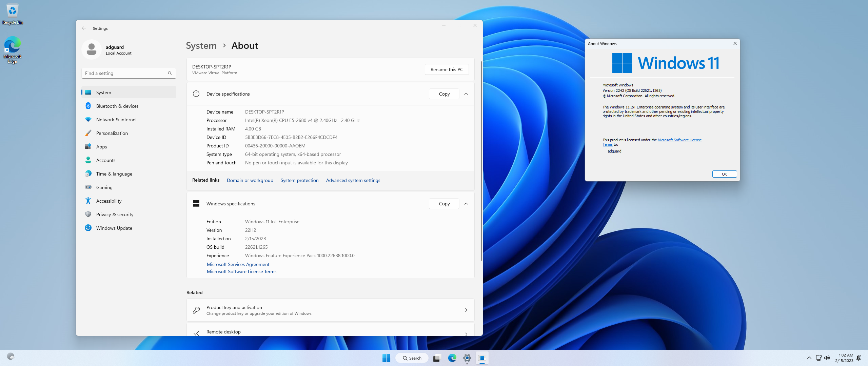This screenshot has height=366, width=868.
Task: Click the Product key icon
Action: pyautogui.click(x=196, y=310)
